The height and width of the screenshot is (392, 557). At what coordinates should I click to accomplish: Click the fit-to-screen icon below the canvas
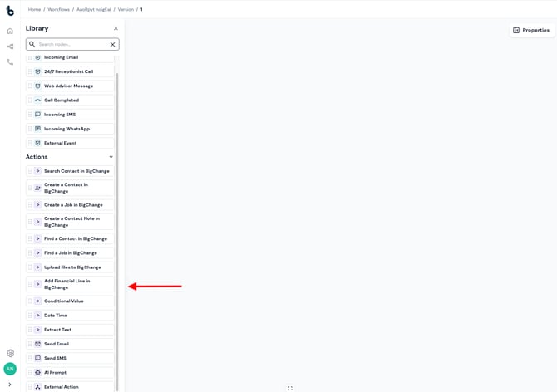pyautogui.click(x=290, y=388)
